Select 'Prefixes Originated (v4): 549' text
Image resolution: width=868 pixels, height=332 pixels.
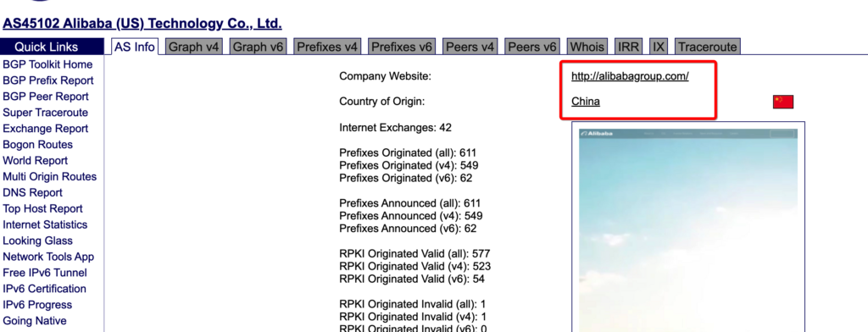click(x=409, y=165)
